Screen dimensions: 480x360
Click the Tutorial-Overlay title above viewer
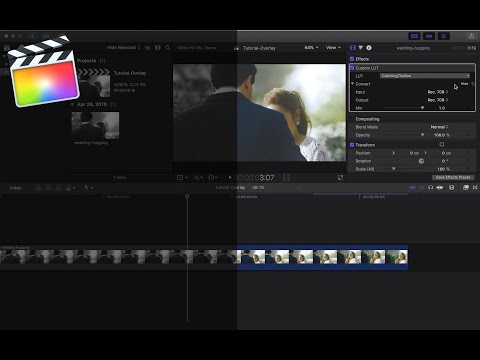pos(259,48)
